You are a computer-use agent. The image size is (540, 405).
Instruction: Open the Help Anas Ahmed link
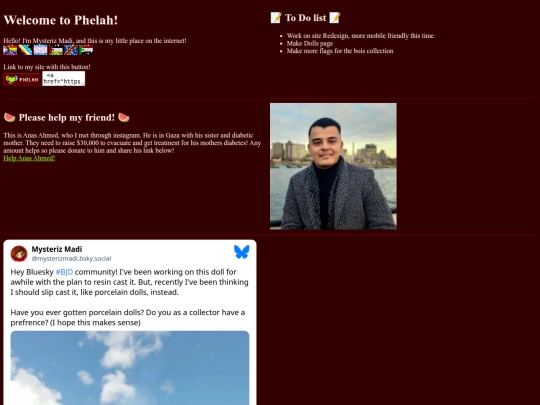pyautogui.click(x=29, y=158)
